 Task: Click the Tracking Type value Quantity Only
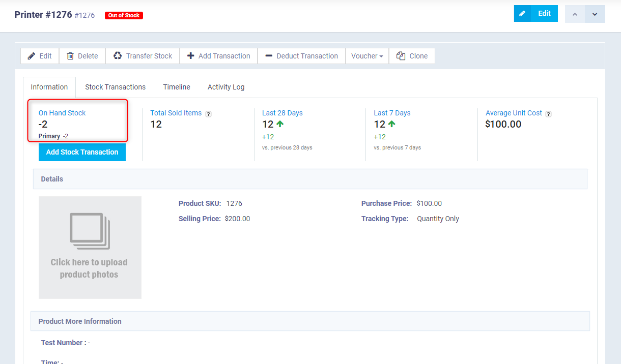coord(438,219)
